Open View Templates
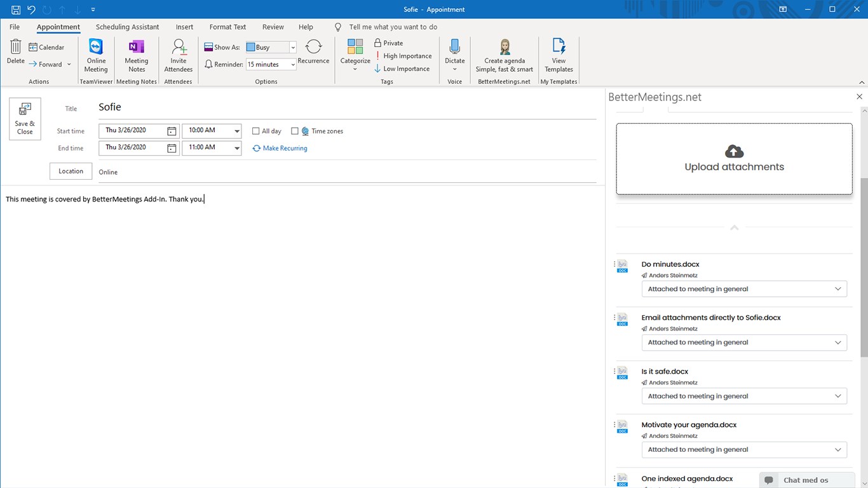Image resolution: width=868 pixels, height=488 pixels. tap(559, 56)
